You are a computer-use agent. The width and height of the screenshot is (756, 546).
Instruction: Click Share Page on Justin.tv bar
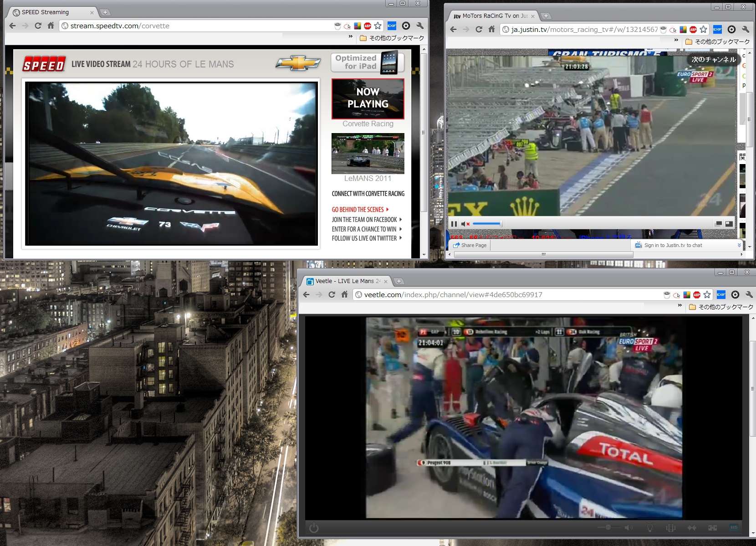coord(470,245)
